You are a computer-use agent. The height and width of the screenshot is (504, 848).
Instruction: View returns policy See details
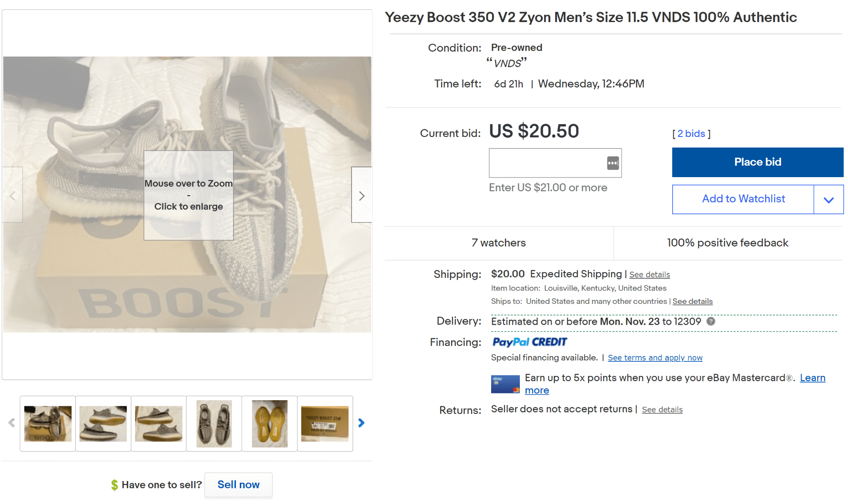662,409
